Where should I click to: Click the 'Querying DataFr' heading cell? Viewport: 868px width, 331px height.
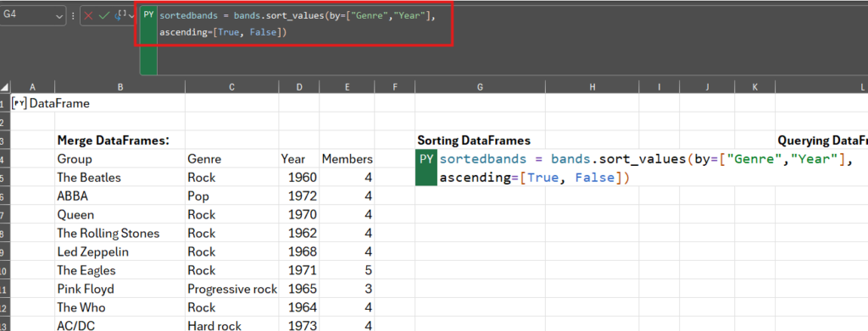coord(821,141)
